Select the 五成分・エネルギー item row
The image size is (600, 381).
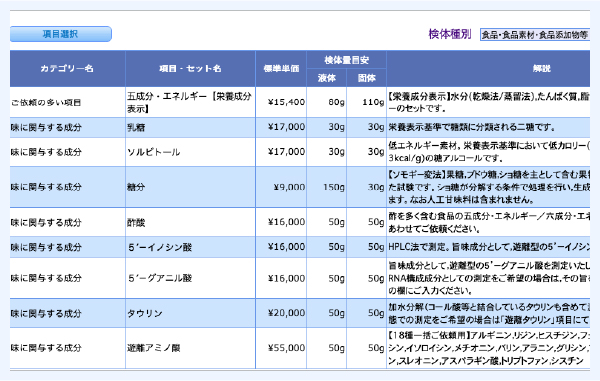click(x=300, y=103)
